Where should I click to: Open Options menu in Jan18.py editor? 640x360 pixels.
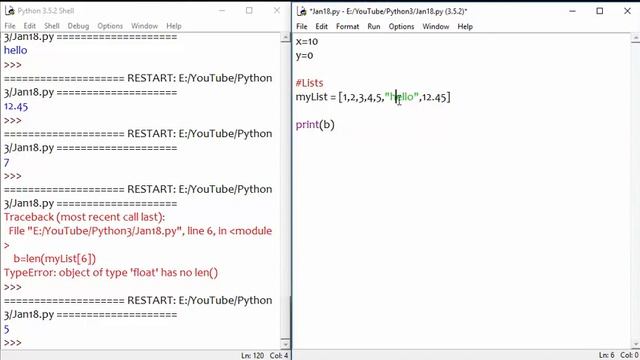coord(401,27)
